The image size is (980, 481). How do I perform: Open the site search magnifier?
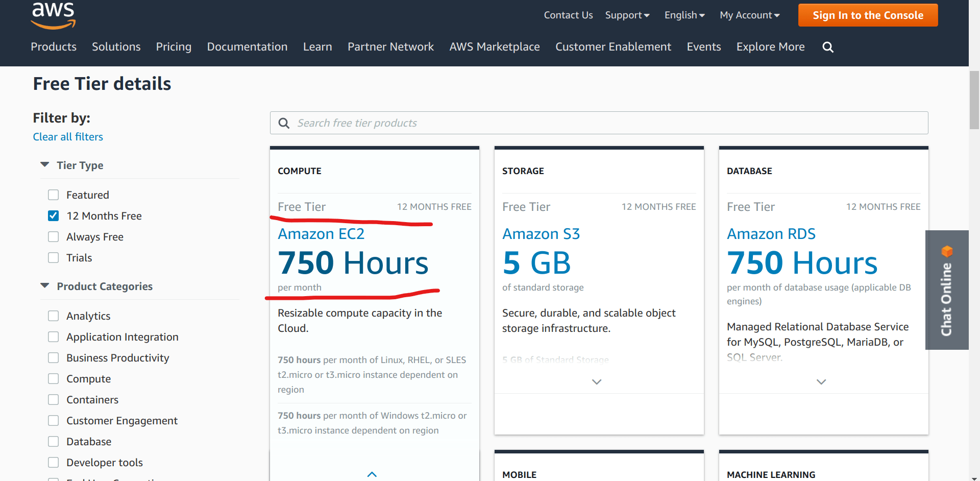pyautogui.click(x=827, y=47)
